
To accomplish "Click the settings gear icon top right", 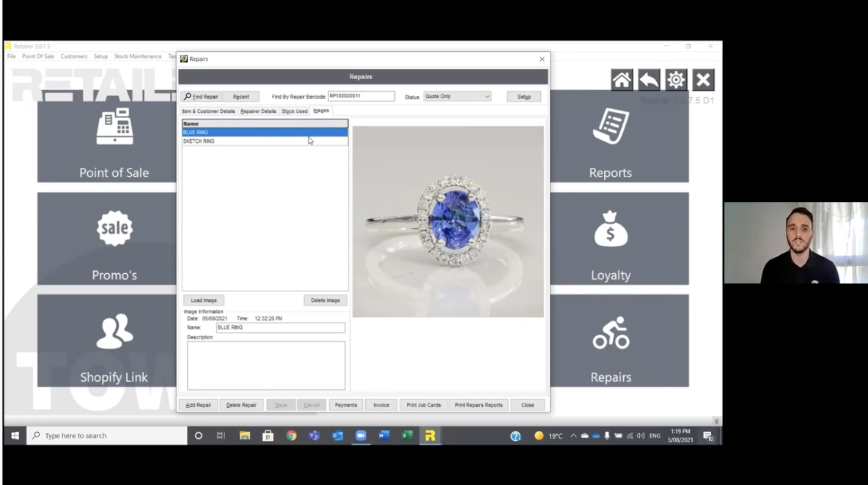I will tap(675, 79).
